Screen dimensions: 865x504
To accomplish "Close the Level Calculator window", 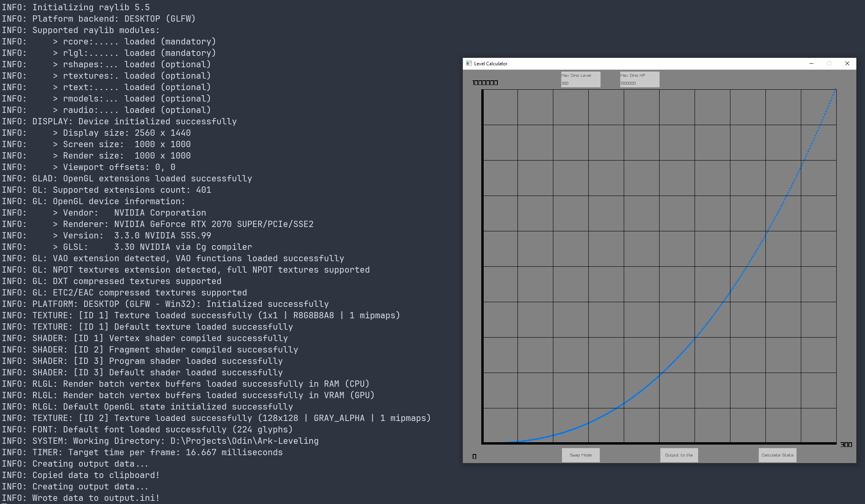I will 847,63.
